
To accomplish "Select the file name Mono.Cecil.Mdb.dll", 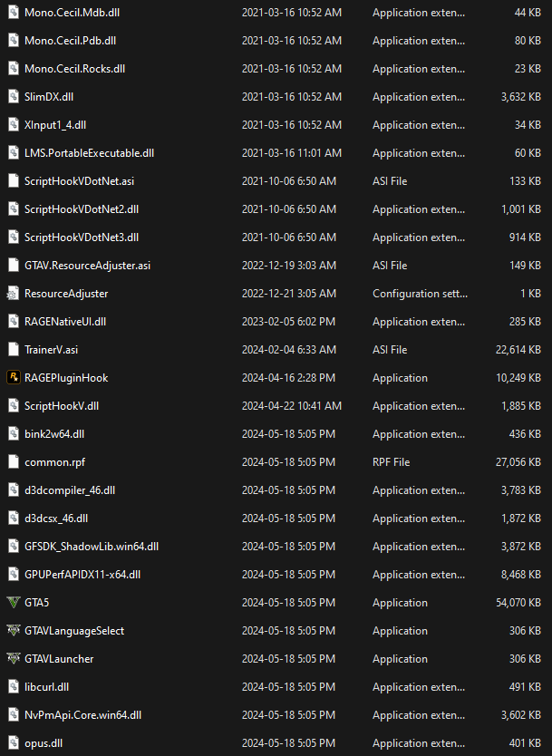I will 72,13.
